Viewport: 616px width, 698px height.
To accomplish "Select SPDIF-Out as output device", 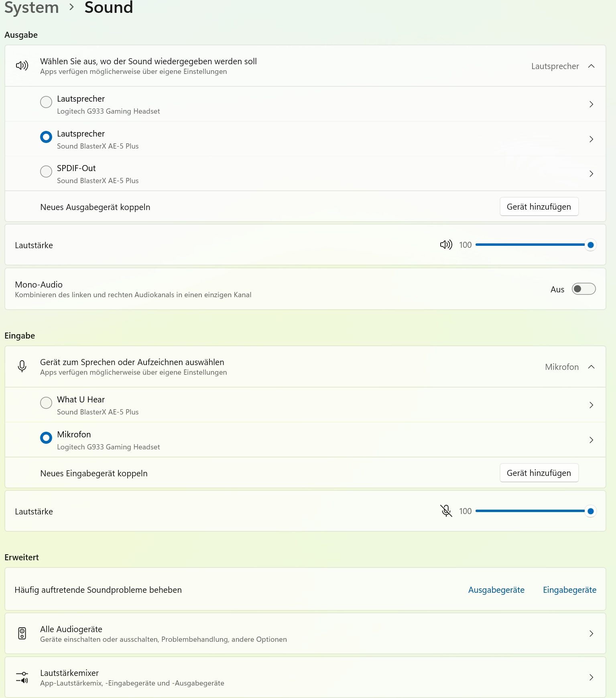I will [46, 171].
